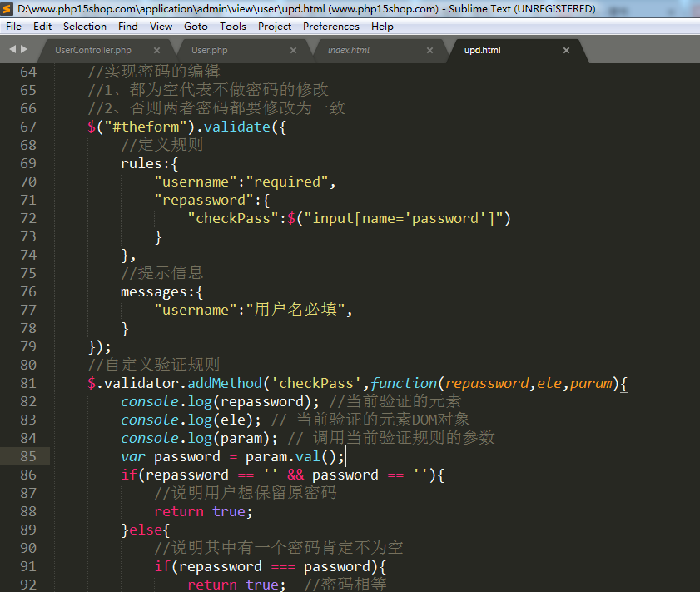This screenshot has width=700, height=592.
Task: Open the Selection menu
Action: (84, 27)
